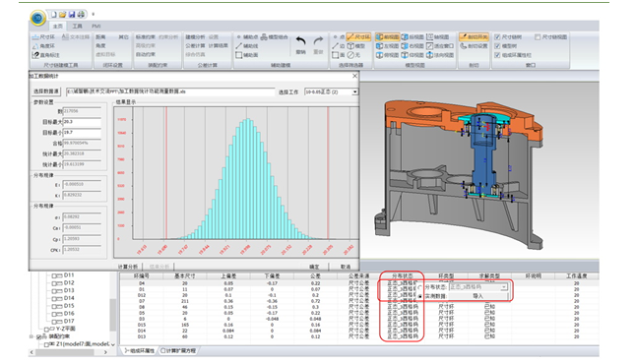The width and height of the screenshot is (635, 364).
Task: Switch to the 计算扩展方程 bottom tab
Action: tap(178, 350)
